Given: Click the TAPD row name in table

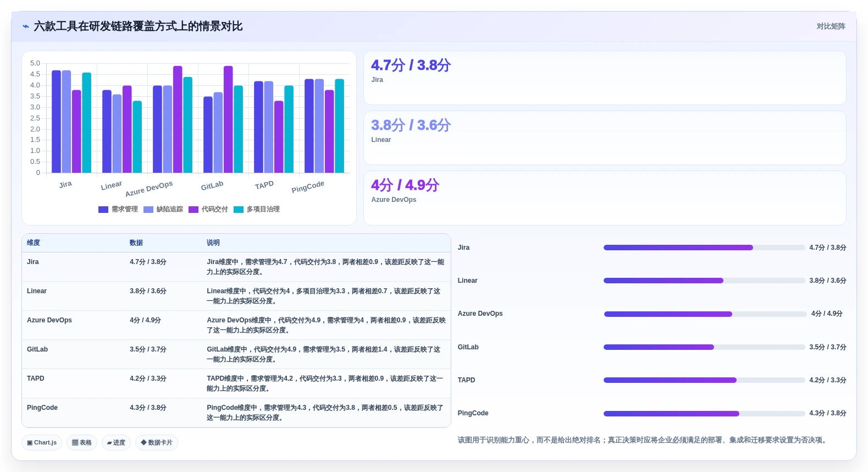Looking at the screenshot, I should pyautogui.click(x=36, y=378).
